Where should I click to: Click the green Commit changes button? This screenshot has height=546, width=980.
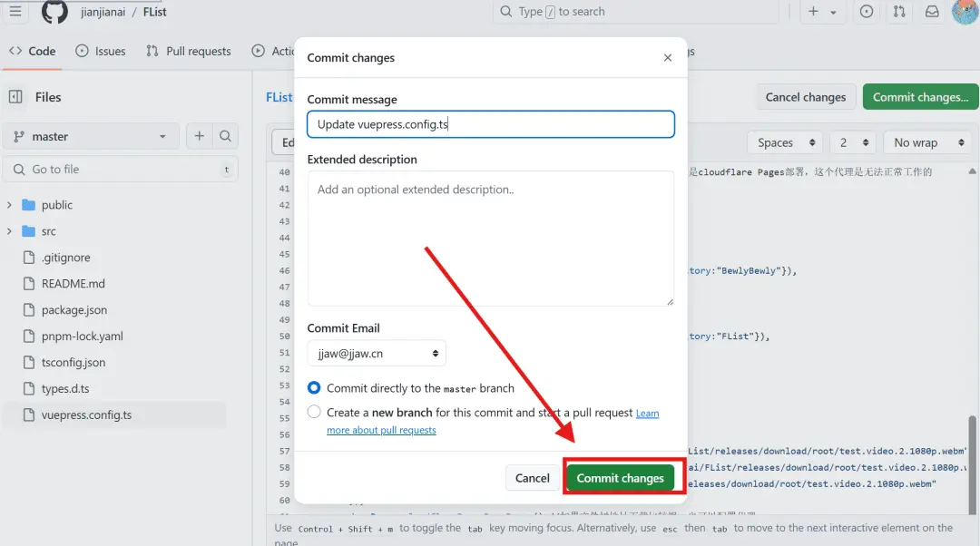[x=621, y=478]
